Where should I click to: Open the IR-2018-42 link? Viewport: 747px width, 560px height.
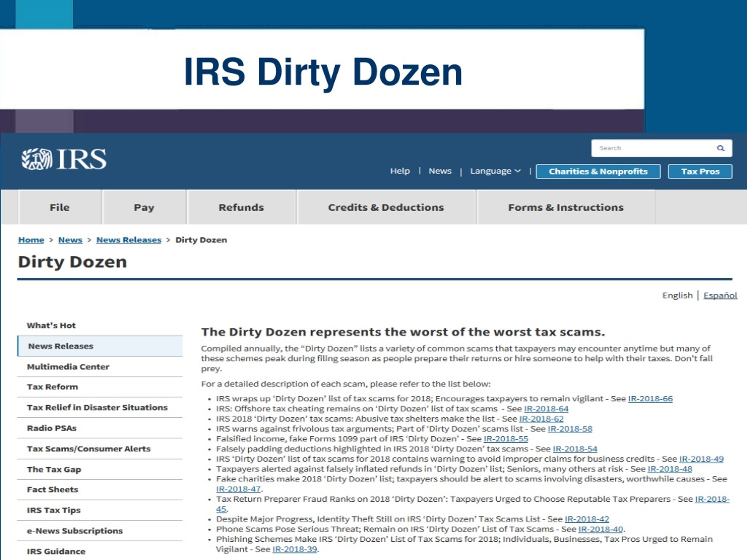click(587, 519)
